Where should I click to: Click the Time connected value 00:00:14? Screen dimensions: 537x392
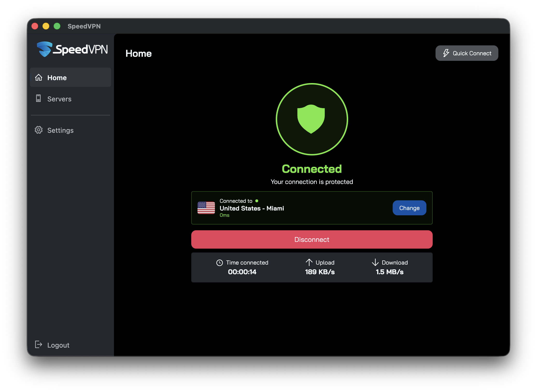[x=242, y=272]
